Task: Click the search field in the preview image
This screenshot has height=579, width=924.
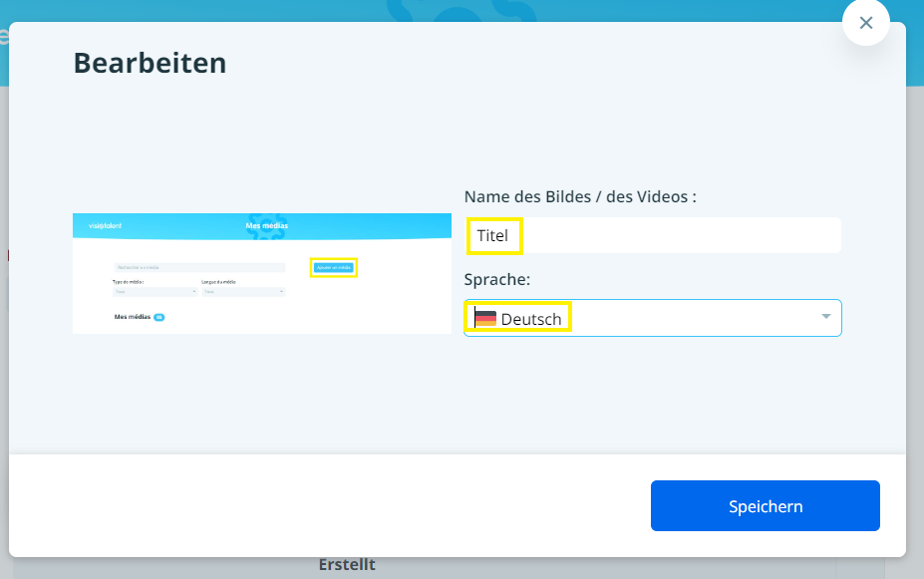Action: pyautogui.click(x=199, y=267)
